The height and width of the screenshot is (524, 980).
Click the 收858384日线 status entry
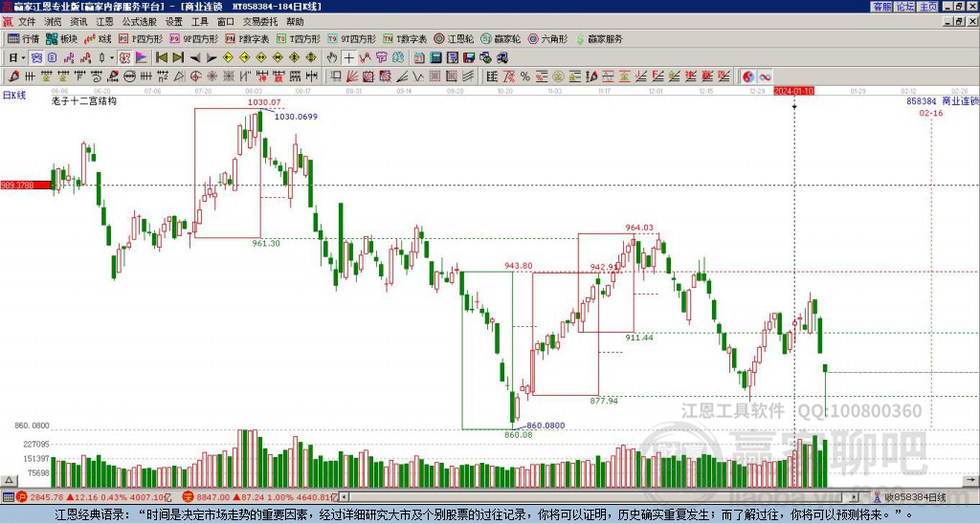pos(910,497)
